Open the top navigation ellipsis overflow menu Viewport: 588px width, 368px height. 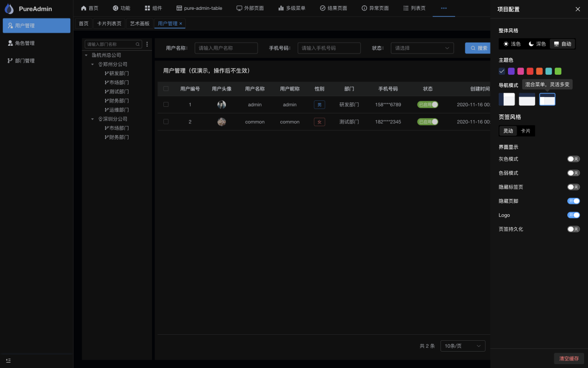[x=444, y=8]
